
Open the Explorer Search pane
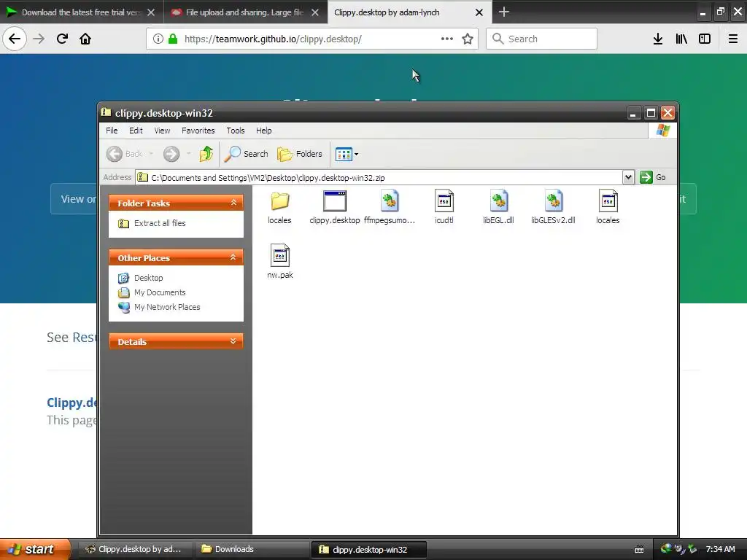coord(247,154)
